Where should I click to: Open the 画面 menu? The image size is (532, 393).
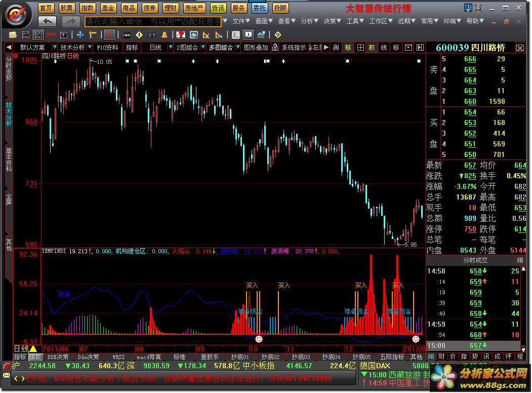point(264,21)
